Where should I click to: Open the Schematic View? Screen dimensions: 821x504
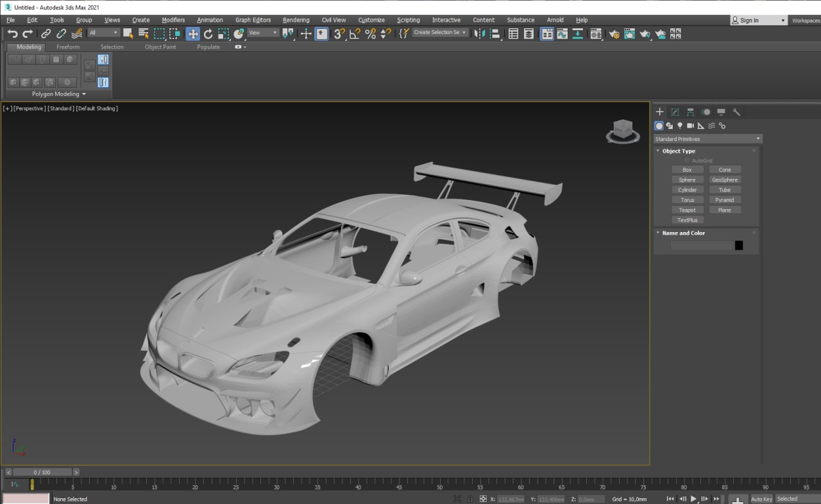tap(578, 33)
